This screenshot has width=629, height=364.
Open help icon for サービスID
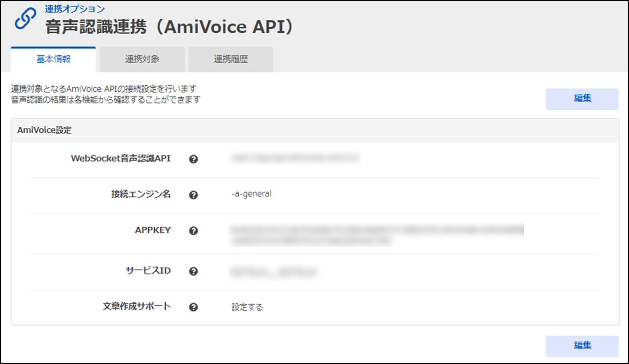coord(193,271)
